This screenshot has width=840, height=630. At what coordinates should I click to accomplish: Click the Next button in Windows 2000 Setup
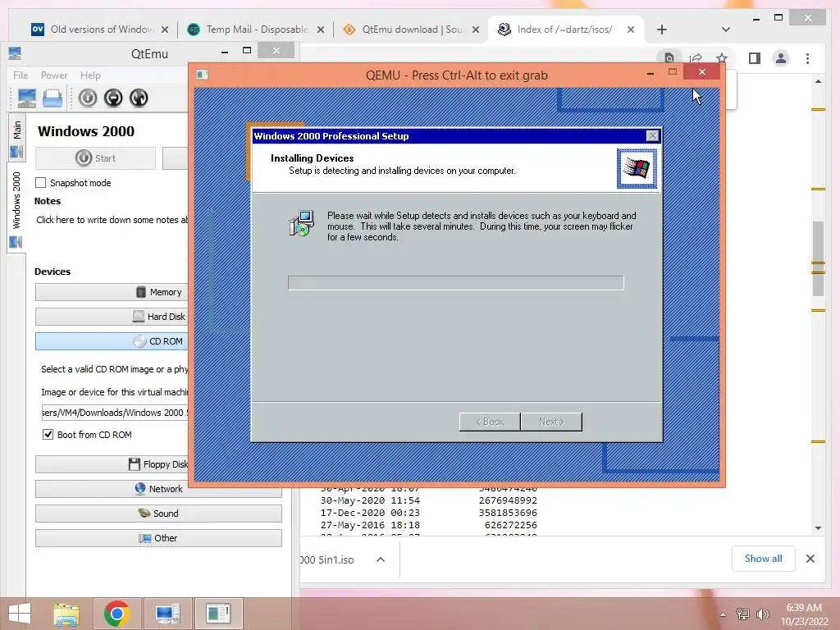point(551,422)
